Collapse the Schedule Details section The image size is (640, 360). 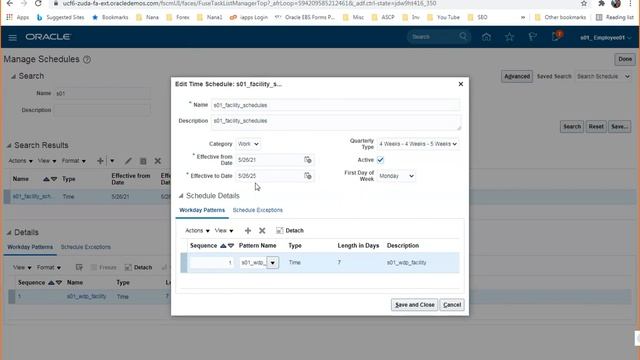[x=181, y=196]
